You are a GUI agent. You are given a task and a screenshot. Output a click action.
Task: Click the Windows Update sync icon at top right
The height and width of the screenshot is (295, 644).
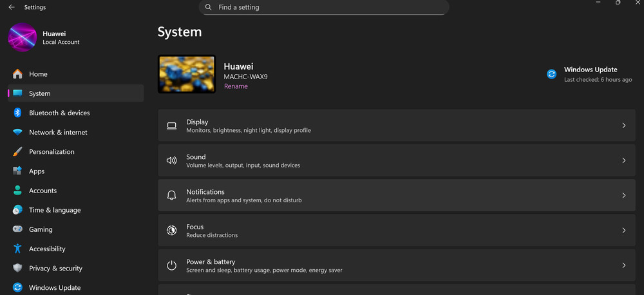click(552, 74)
